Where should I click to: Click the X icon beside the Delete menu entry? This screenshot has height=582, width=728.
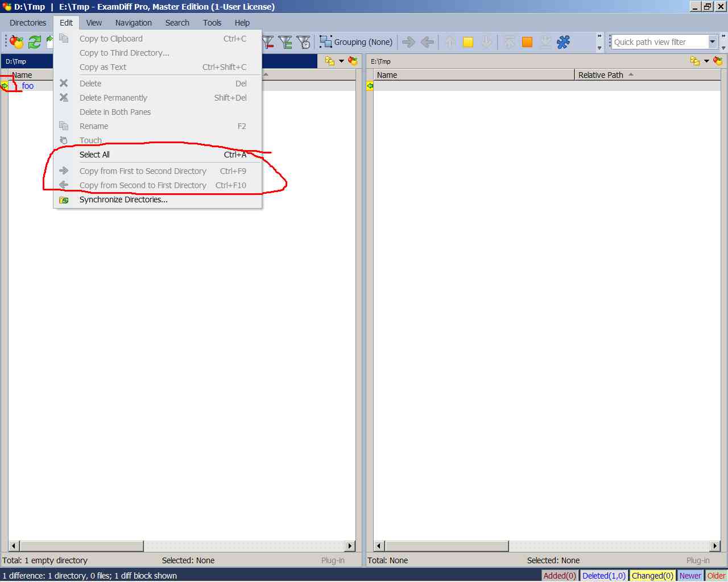coord(64,83)
